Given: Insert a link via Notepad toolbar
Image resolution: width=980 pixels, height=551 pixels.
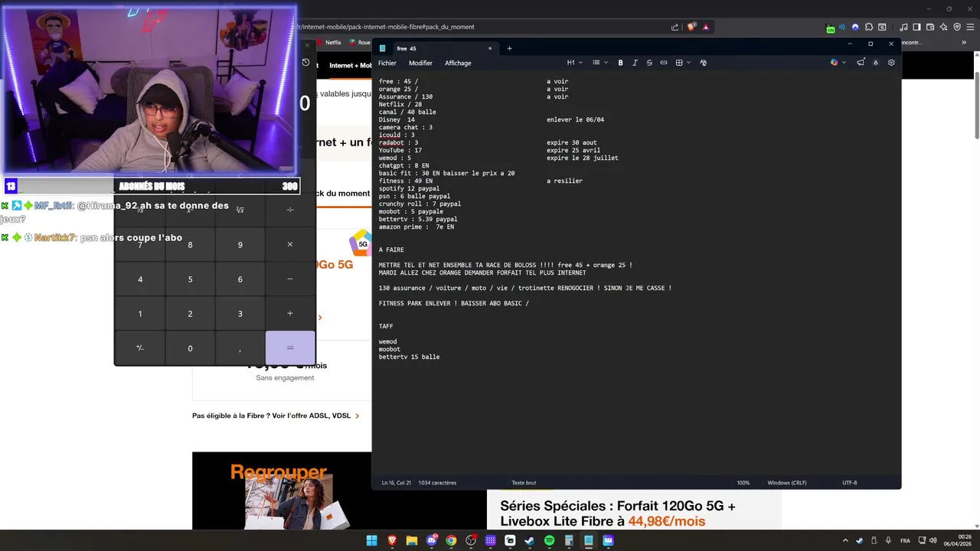Looking at the screenshot, I should pos(664,63).
